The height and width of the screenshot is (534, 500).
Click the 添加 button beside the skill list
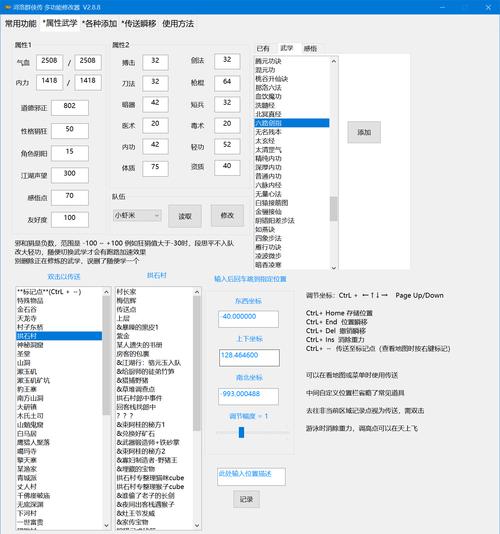[x=364, y=132]
